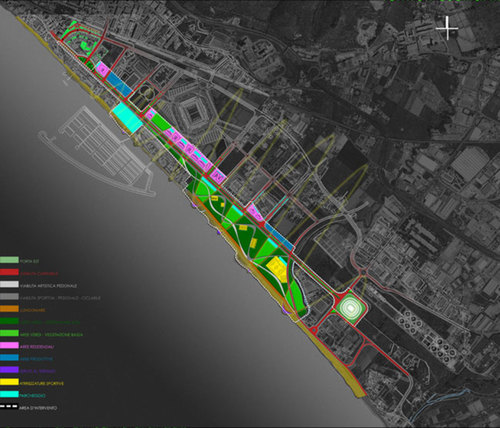
Task: Click the 'PARCHEGGIO' legend label
Action: point(32,396)
